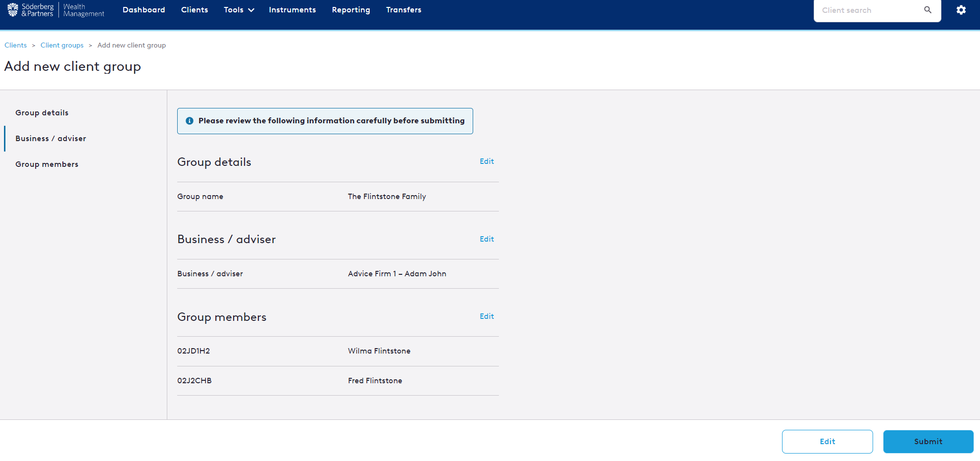The image size is (980, 461).
Task: Submit the new client group
Action: coord(928,442)
